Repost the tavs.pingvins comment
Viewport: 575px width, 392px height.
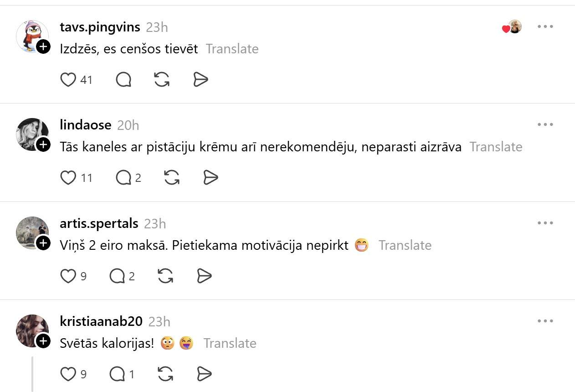162,80
